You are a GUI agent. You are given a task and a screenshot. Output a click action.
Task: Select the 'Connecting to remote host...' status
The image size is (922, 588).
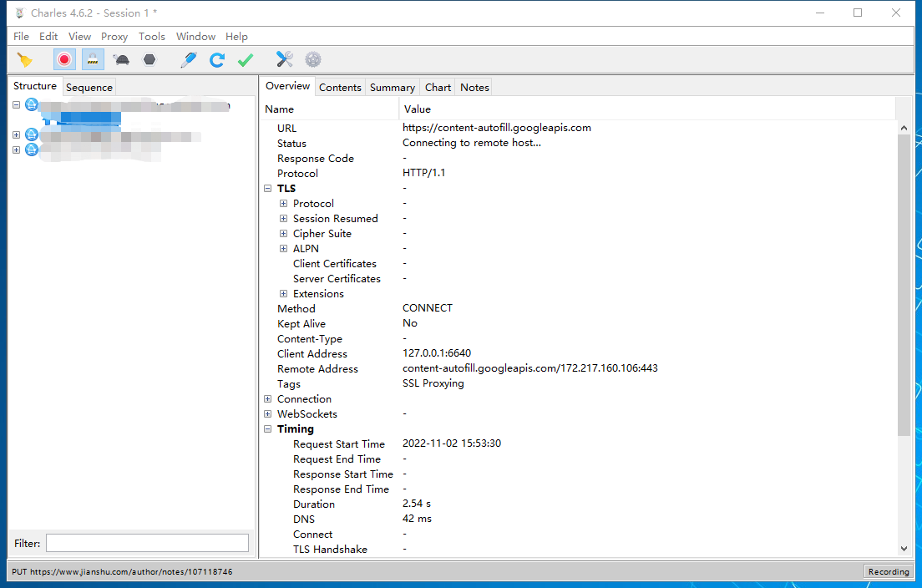click(472, 143)
